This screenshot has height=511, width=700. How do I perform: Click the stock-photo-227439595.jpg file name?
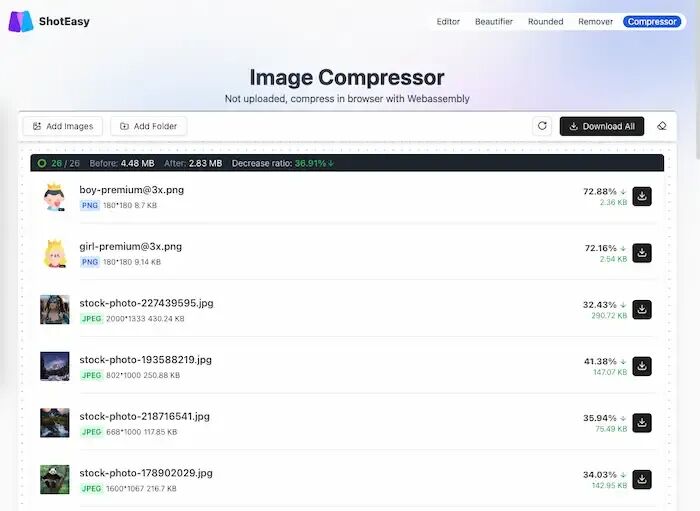146,303
